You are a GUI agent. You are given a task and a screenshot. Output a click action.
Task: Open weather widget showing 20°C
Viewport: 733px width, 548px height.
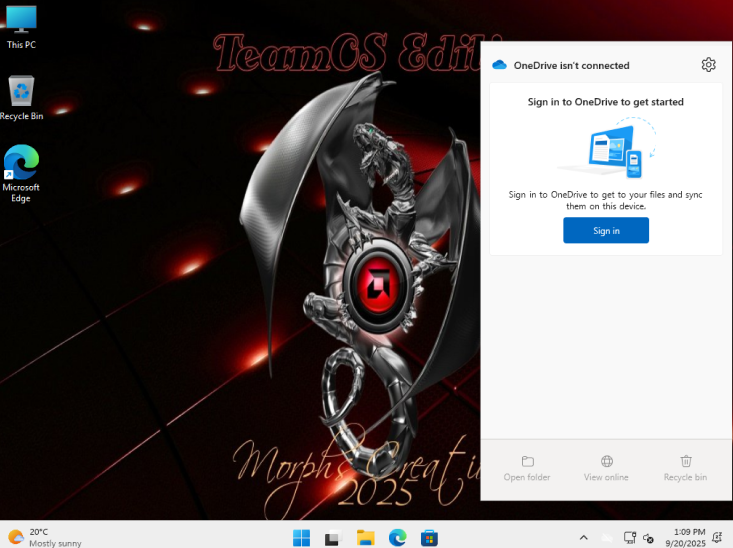point(45,537)
